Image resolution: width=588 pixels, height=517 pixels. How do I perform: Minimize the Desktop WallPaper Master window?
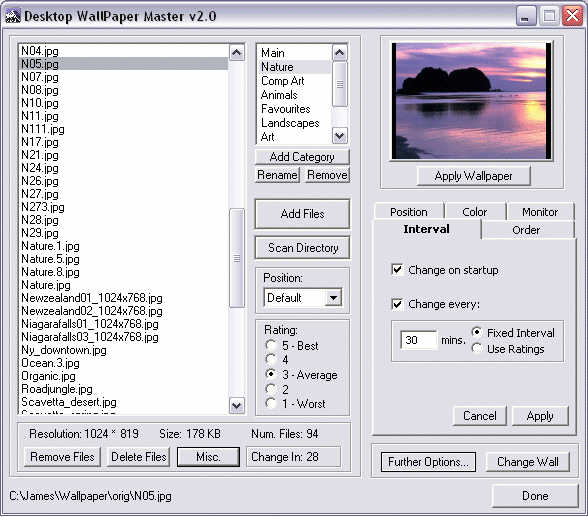coord(525,17)
